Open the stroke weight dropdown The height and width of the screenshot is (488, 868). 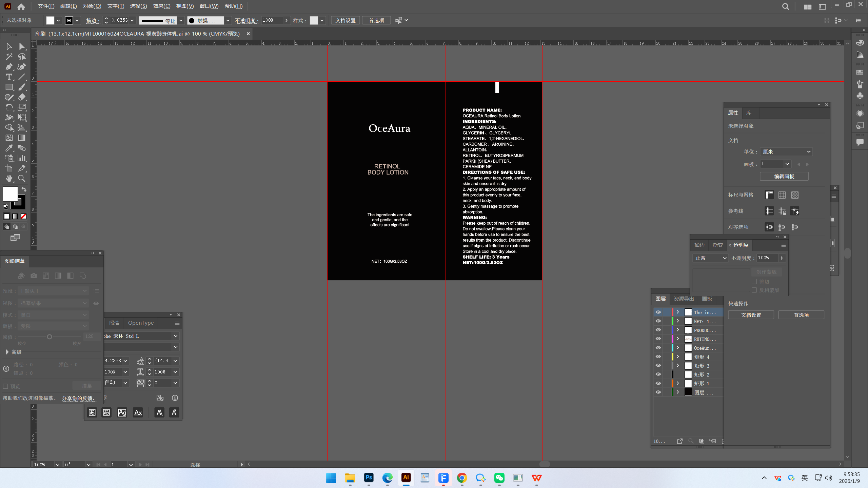[x=132, y=20]
